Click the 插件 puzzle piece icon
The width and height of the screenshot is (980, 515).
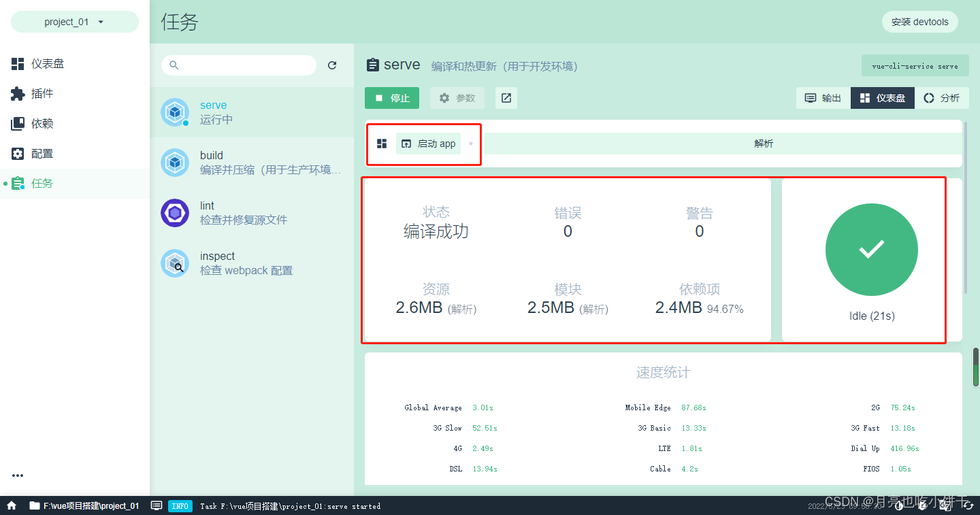tap(18, 93)
